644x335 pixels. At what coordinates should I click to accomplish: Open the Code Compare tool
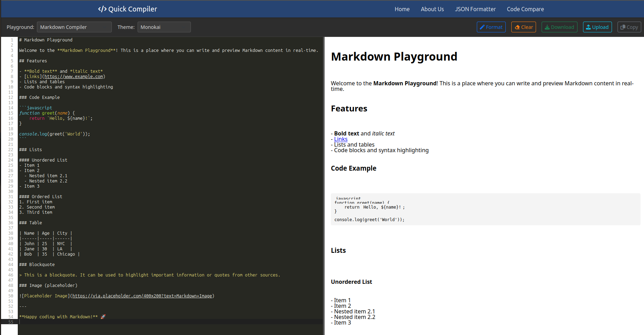pos(525,9)
